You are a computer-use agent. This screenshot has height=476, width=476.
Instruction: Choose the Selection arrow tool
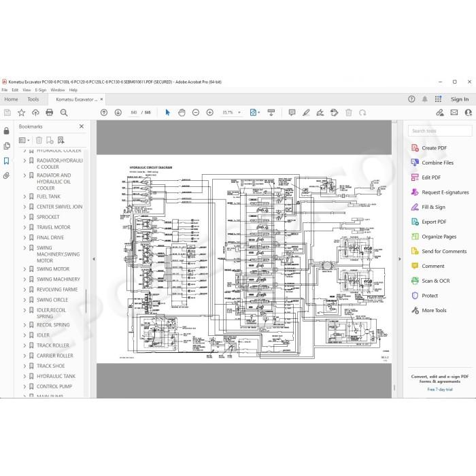point(167,113)
